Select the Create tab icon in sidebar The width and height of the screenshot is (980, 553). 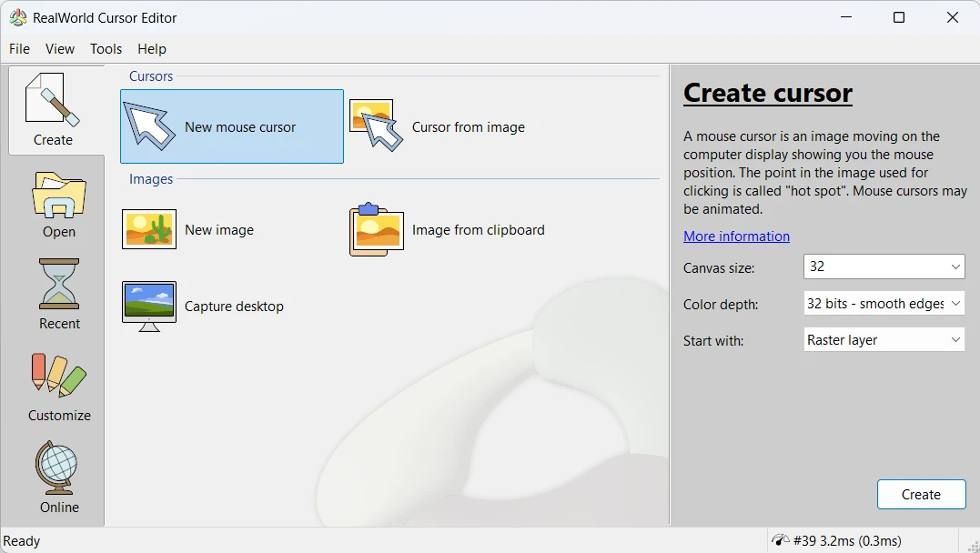(x=53, y=100)
